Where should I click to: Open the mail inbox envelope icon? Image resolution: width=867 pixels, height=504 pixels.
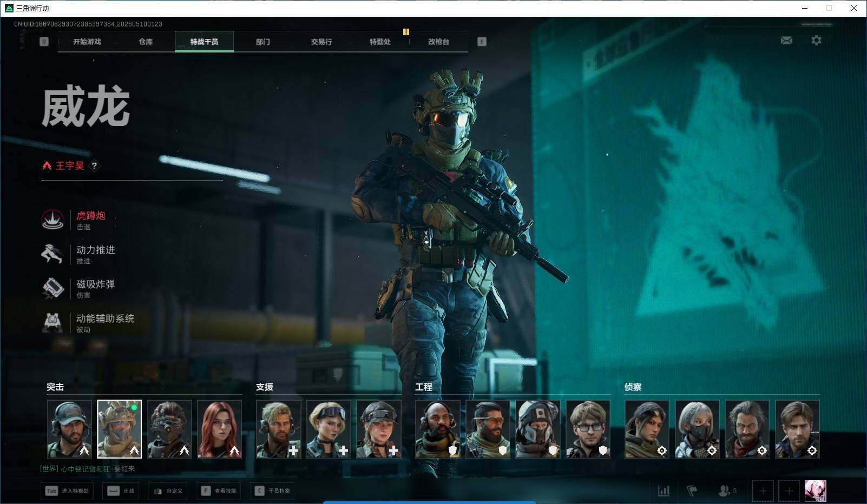pos(786,41)
